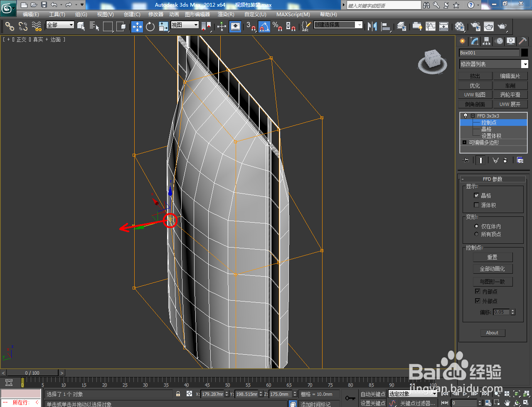Open Edit Named Selection Sets icon

[305, 27]
